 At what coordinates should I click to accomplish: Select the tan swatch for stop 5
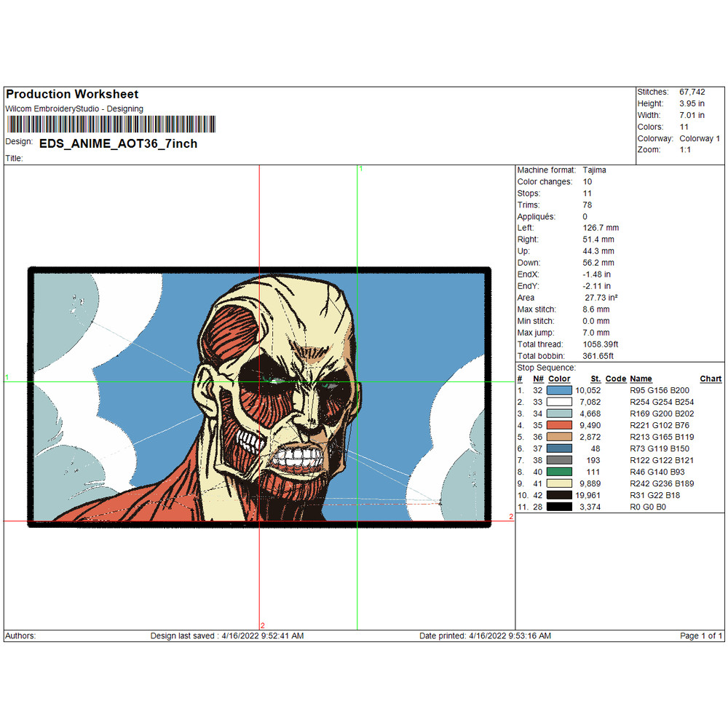pyautogui.click(x=559, y=437)
